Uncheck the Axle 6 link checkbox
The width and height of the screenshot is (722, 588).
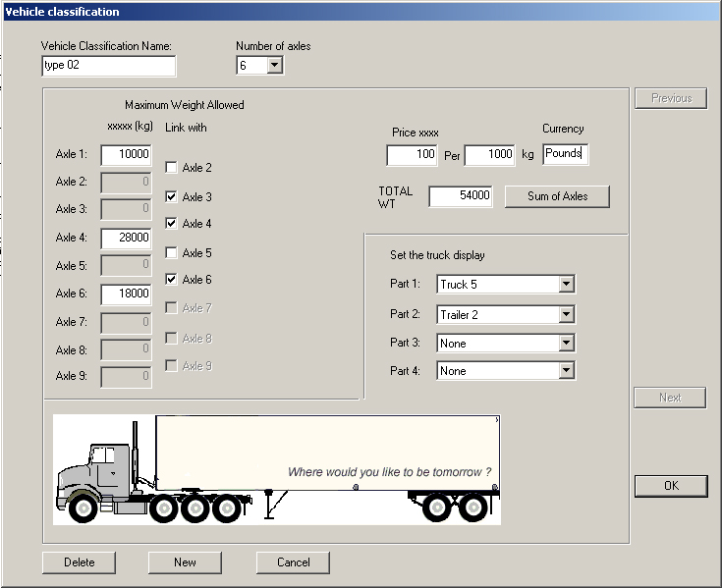171,280
